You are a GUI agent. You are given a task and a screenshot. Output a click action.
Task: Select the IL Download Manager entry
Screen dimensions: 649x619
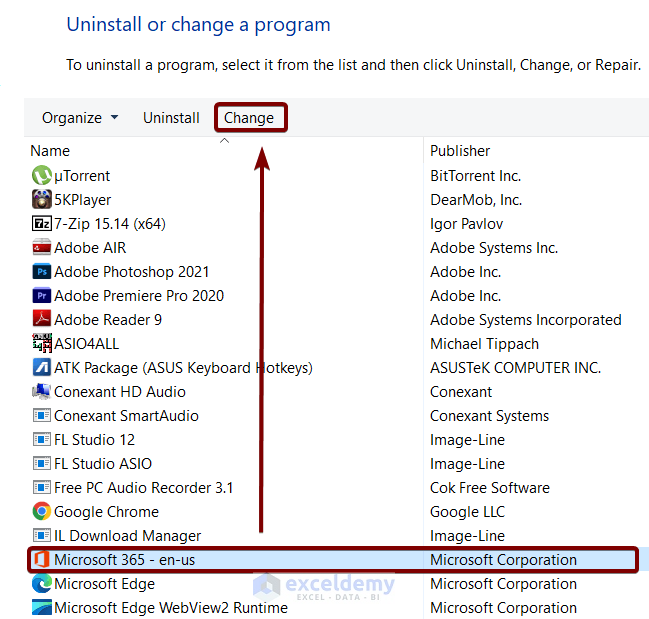pos(127,536)
